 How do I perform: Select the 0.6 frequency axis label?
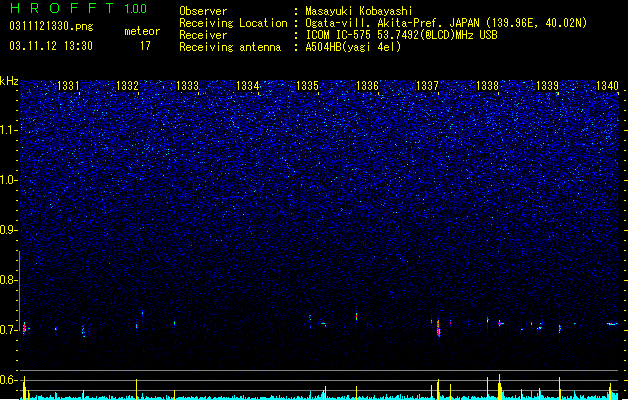click(8, 380)
